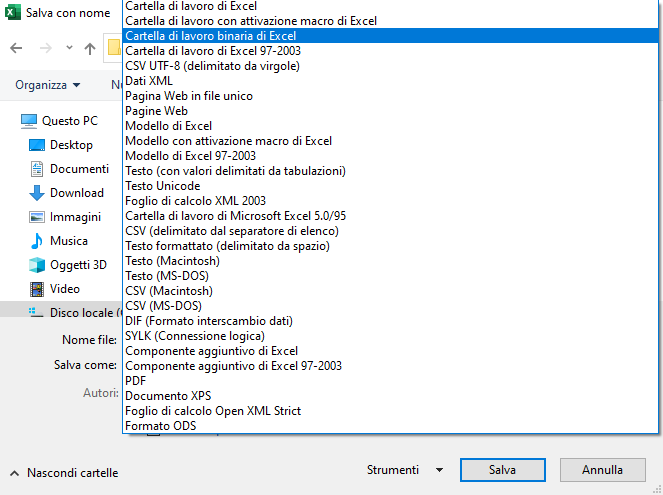Open the Organizza menu
The width and height of the screenshot is (663, 495).
(47, 85)
